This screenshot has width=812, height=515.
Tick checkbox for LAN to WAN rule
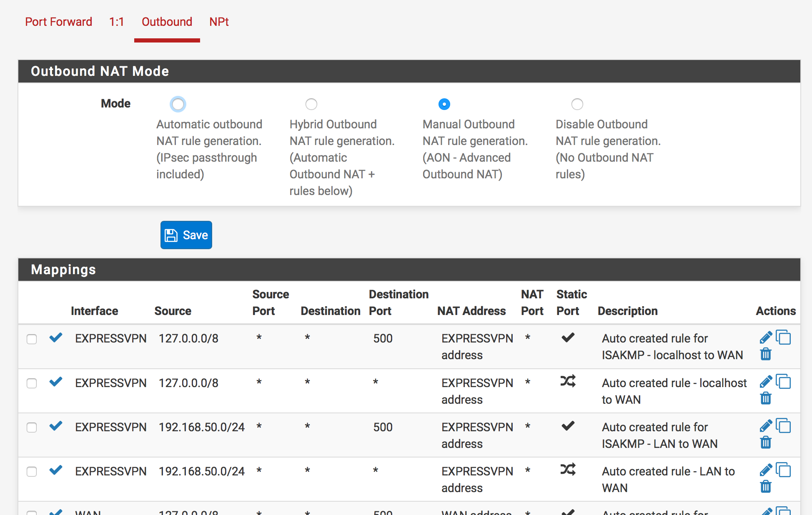coord(32,472)
